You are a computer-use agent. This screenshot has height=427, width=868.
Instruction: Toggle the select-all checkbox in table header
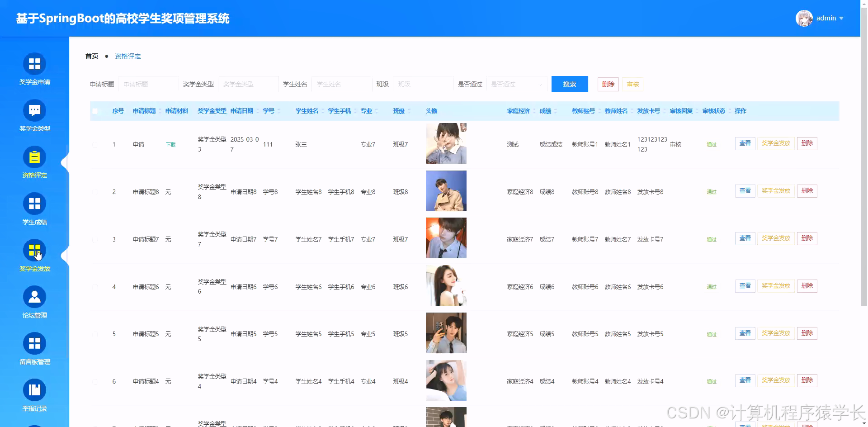[95, 111]
